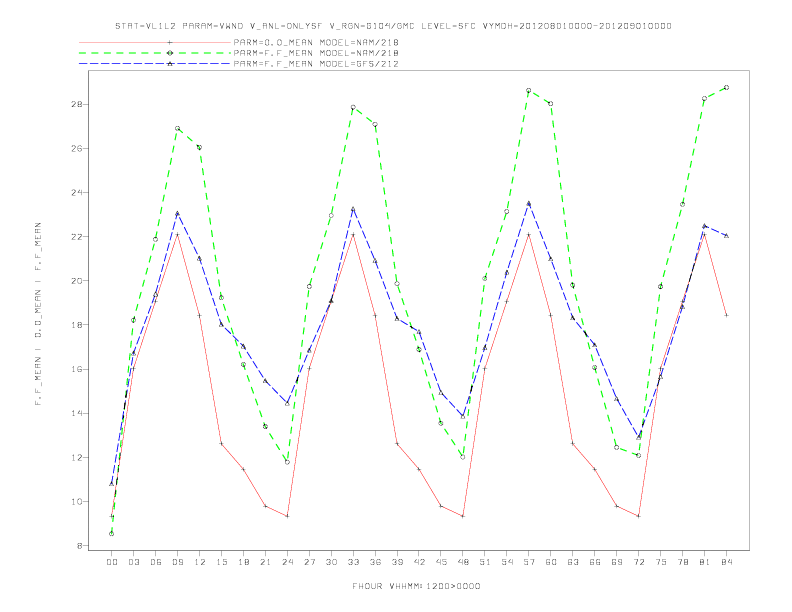The image size is (792, 612).
Task: Click x-axis tick label 48
Action: [x=463, y=562]
